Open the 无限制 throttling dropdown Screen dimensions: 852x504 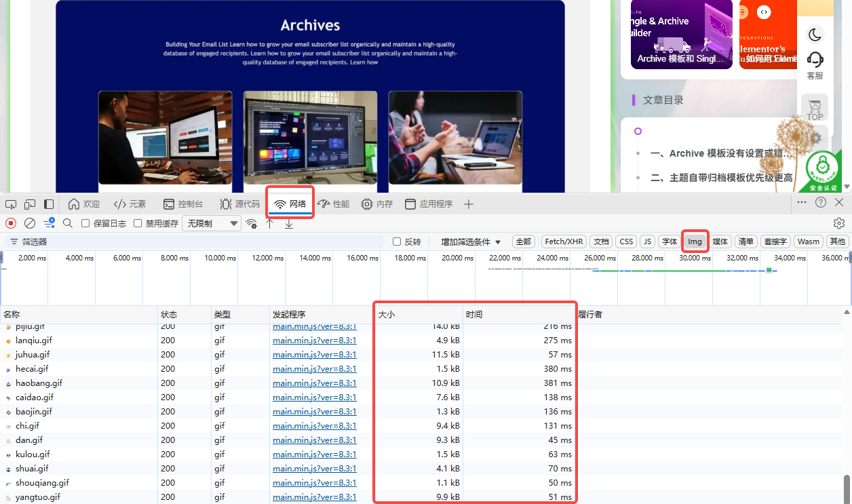pos(211,223)
